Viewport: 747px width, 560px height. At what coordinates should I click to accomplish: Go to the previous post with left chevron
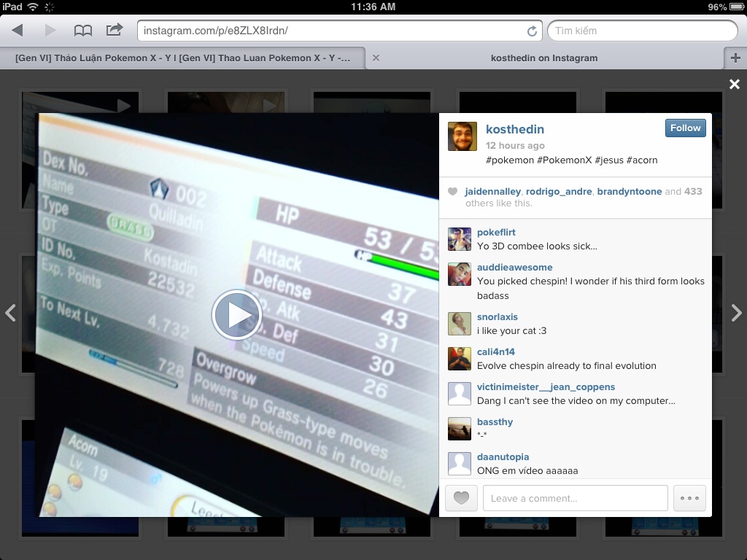(10, 313)
